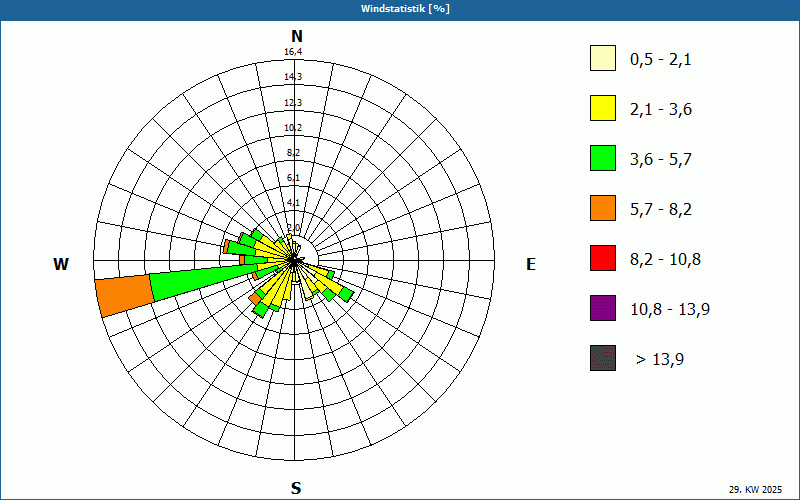This screenshot has height=500, width=800.
Task: Click the green 3,6 - 5,7 legend swatch
Action: (x=603, y=158)
